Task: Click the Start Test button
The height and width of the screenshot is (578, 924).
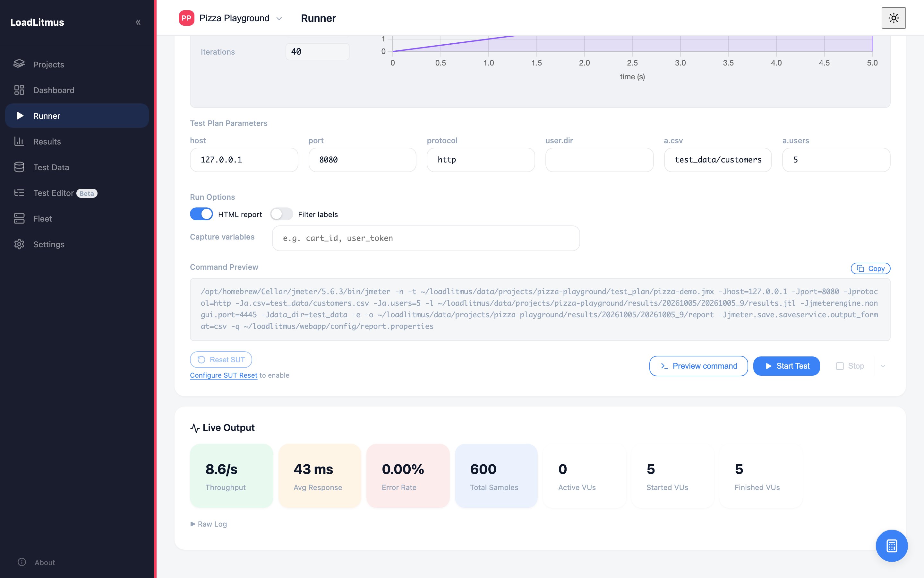Action: (x=787, y=366)
